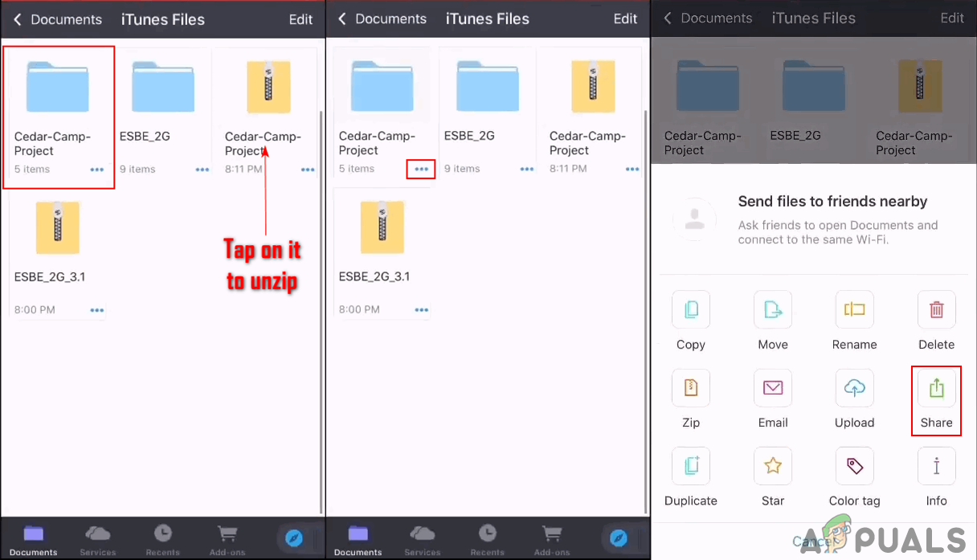Switch to Documents tab in left screen
977x560 pixels.
click(x=34, y=539)
